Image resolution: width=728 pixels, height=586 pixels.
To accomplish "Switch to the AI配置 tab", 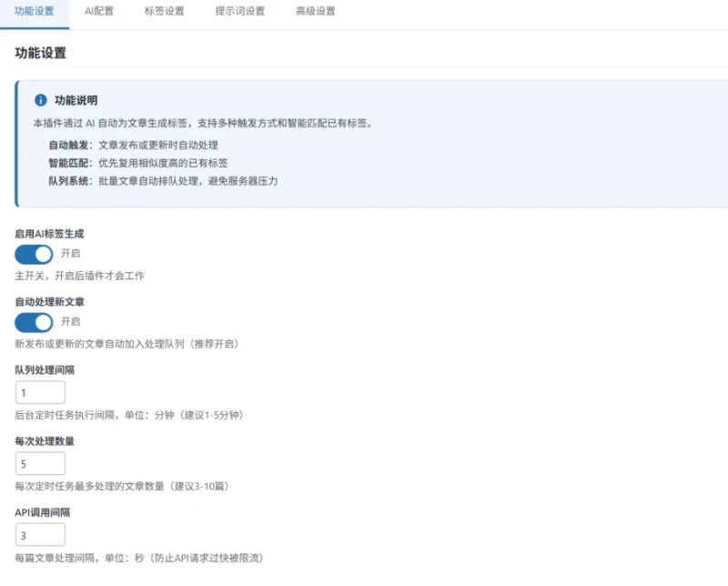I will click(98, 12).
